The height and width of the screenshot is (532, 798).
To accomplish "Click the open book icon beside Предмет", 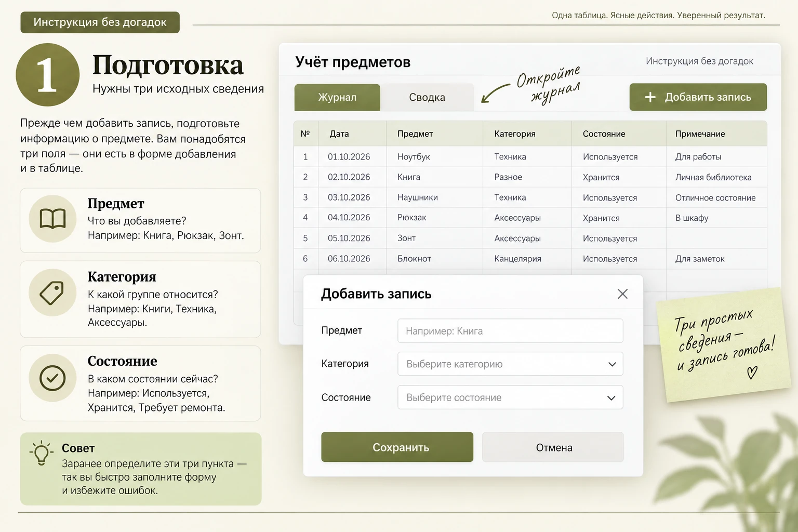I will pos(52,219).
